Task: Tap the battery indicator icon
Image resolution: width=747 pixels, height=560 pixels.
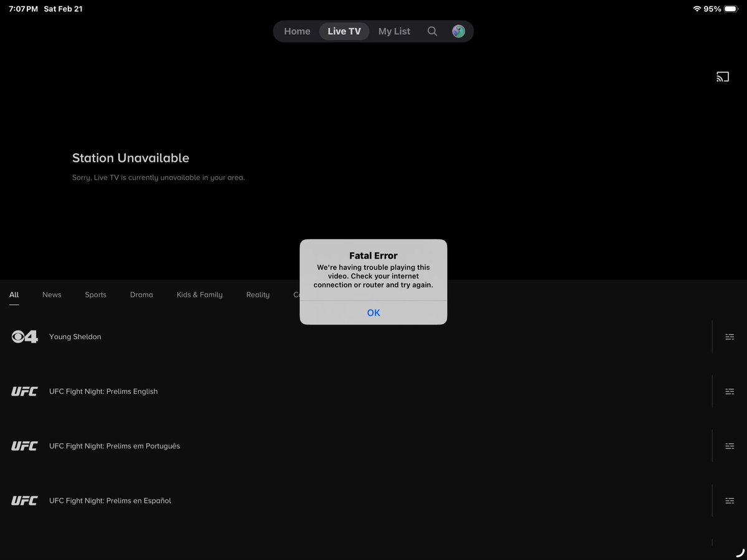Action: click(731, 9)
